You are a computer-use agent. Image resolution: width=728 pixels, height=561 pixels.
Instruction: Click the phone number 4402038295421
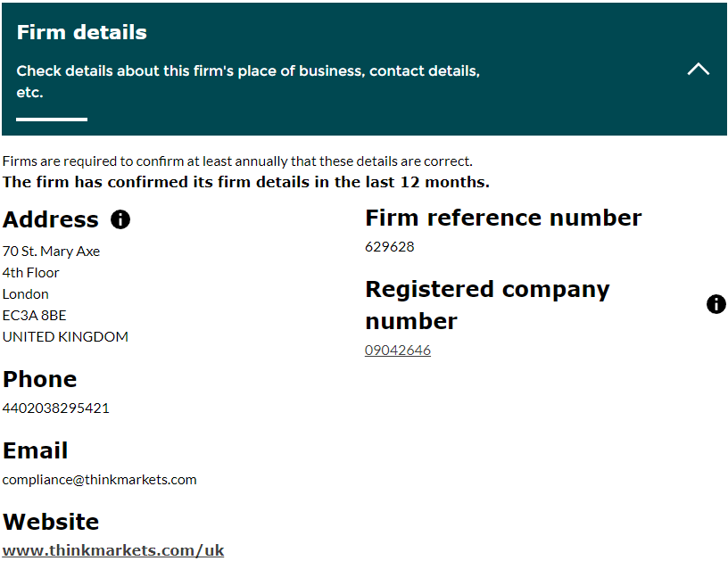tap(56, 408)
